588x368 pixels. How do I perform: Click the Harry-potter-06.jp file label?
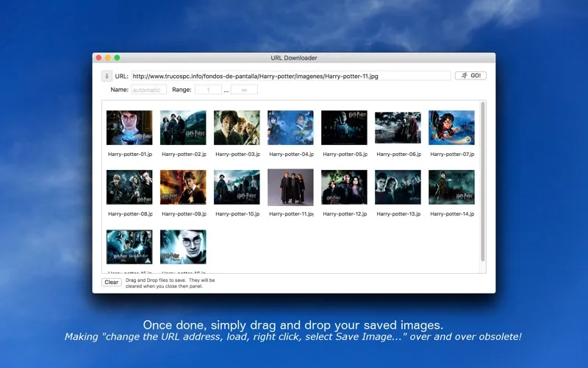(398, 155)
